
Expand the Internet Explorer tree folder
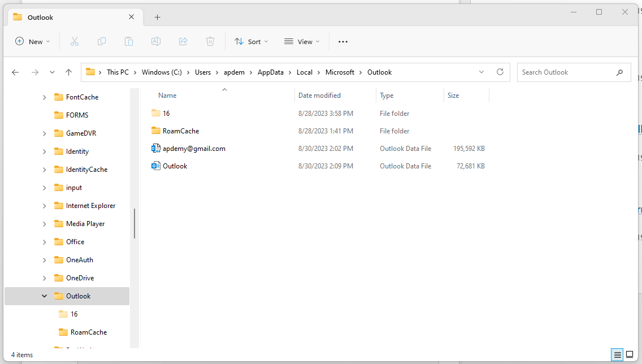pyautogui.click(x=44, y=206)
